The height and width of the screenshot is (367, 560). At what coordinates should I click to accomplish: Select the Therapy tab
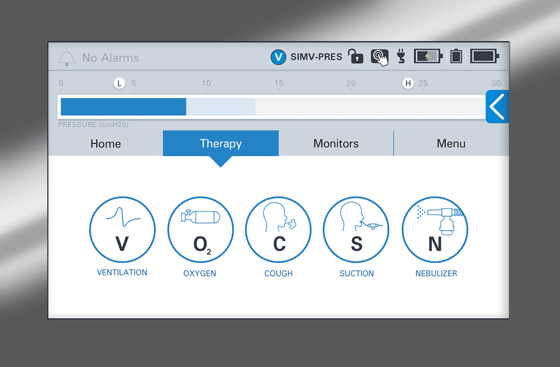click(221, 144)
